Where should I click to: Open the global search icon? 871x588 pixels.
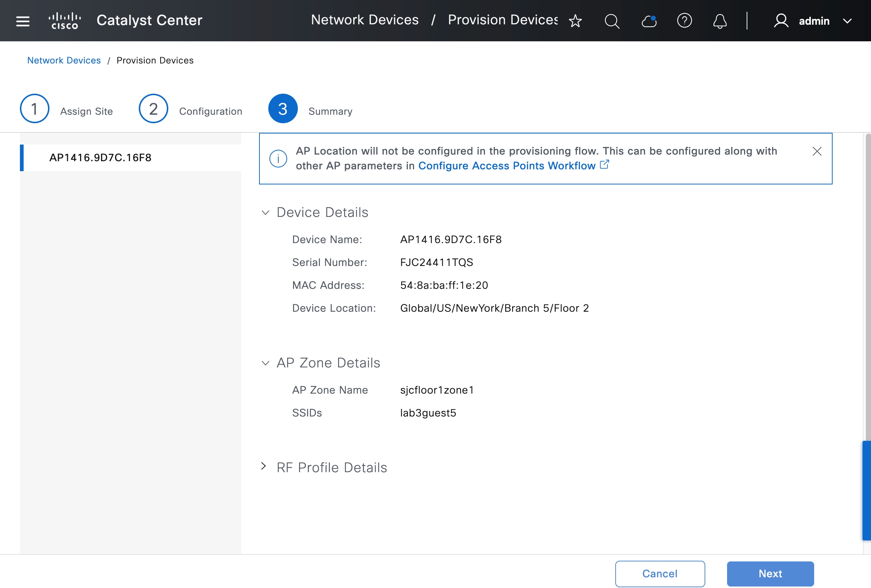coord(612,21)
